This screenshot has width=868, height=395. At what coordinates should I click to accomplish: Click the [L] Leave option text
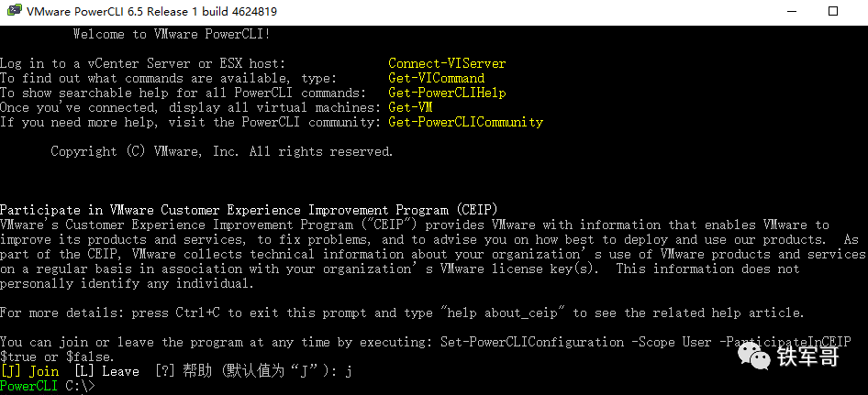[106, 371]
